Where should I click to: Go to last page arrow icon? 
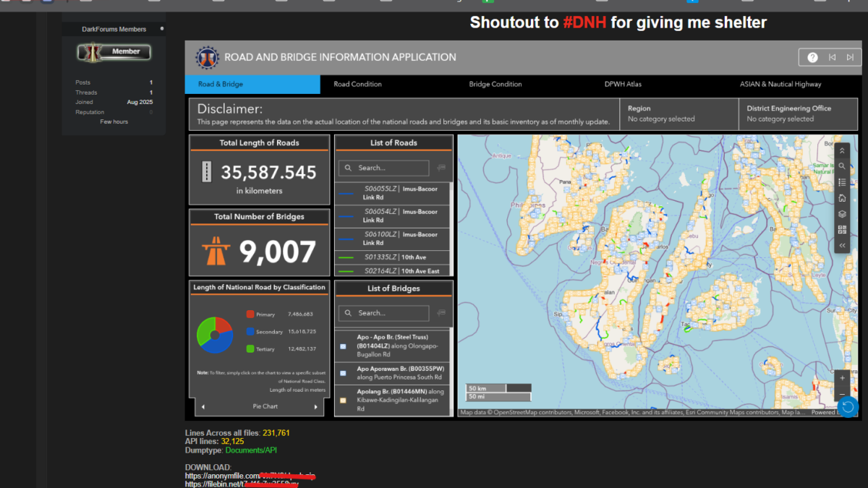pyautogui.click(x=850, y=58)
